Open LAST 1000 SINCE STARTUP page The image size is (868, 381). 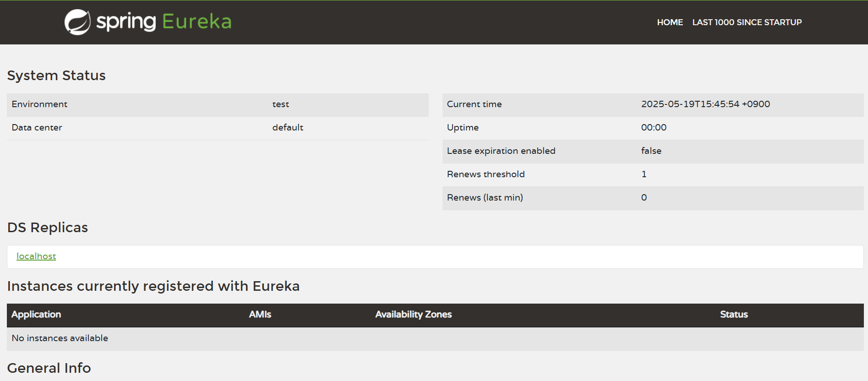(x=747, y=22)
